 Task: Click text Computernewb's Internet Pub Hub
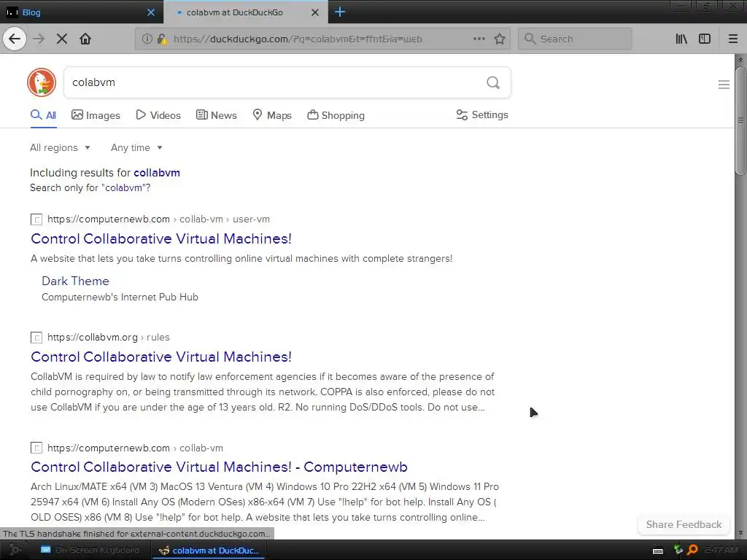click(120, 297)
